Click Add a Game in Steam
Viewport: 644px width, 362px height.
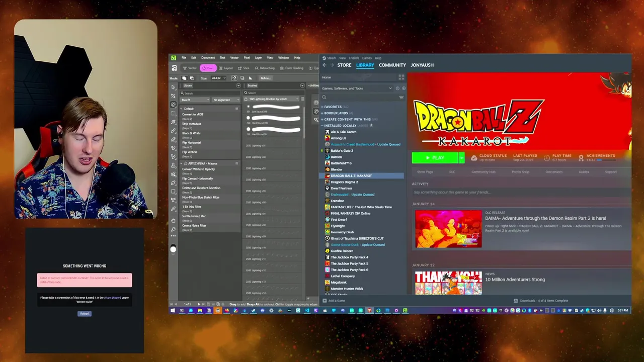pos(334,301)
